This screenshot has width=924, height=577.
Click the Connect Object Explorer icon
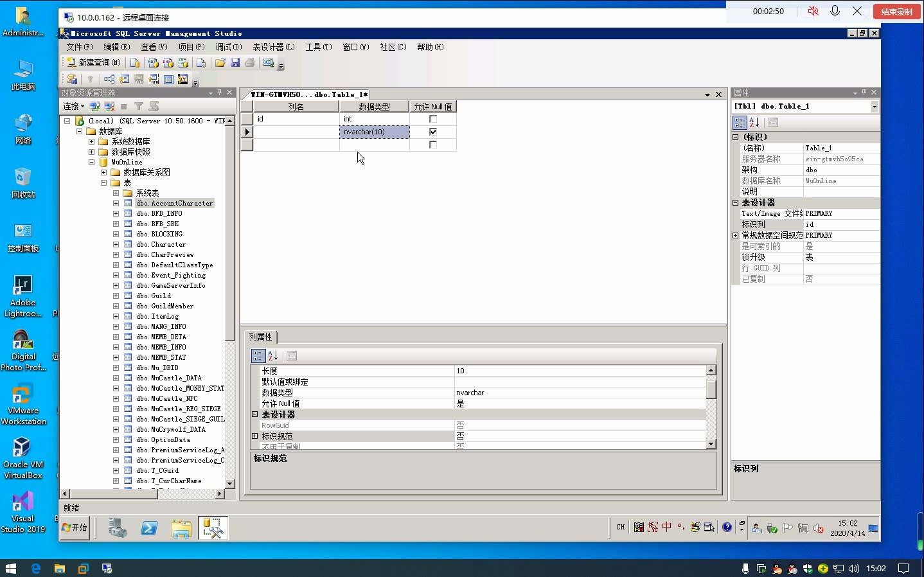coord(94,106)
